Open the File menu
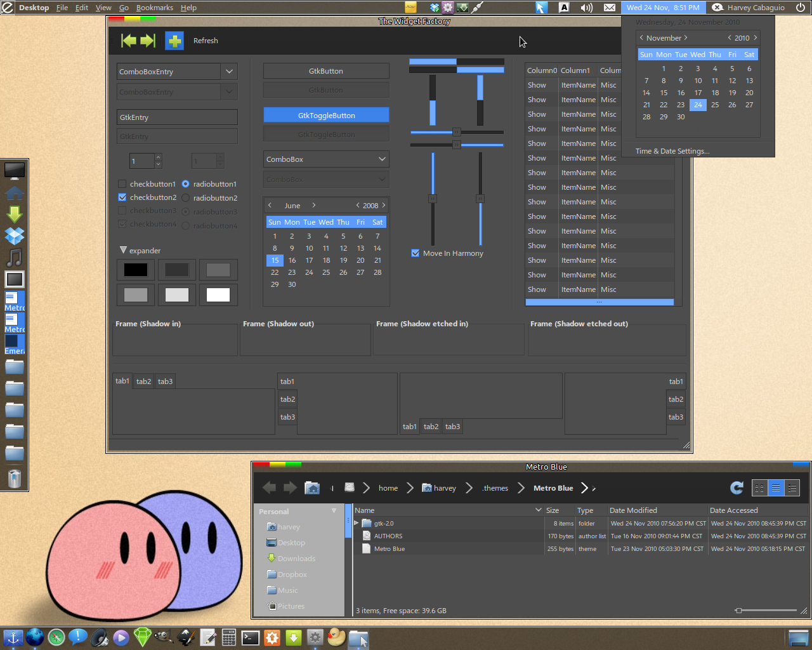 pos(62,8)
